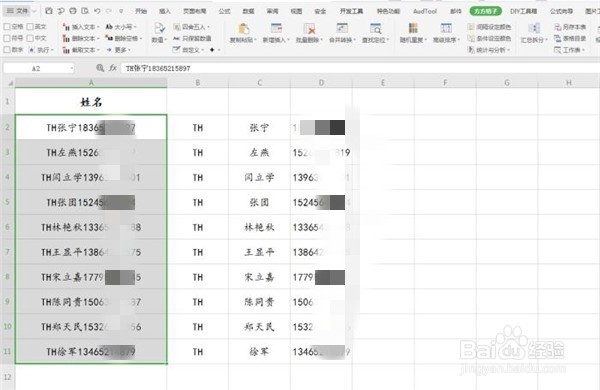Switch to the AudTool tab

[x=425, y=11]
